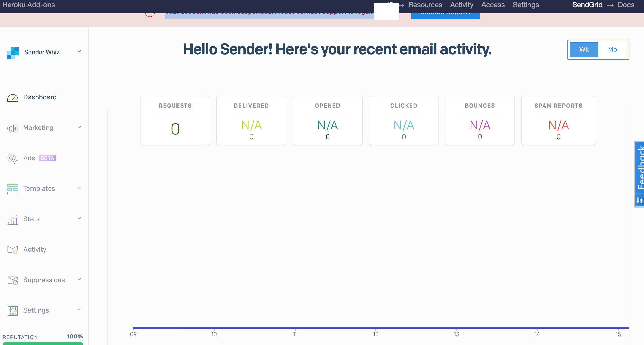Click the Marketing icon in sidebar

(x=13, y=127)
